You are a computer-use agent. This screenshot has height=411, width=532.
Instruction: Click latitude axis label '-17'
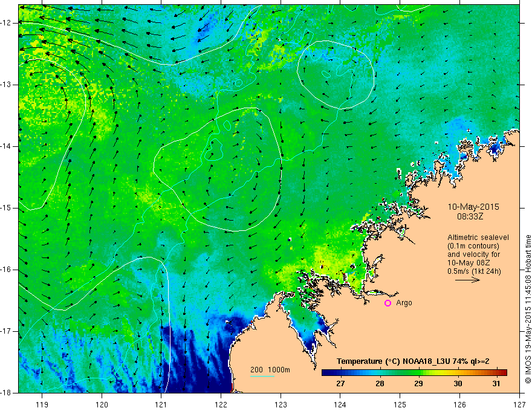click(x=6, y=331)
